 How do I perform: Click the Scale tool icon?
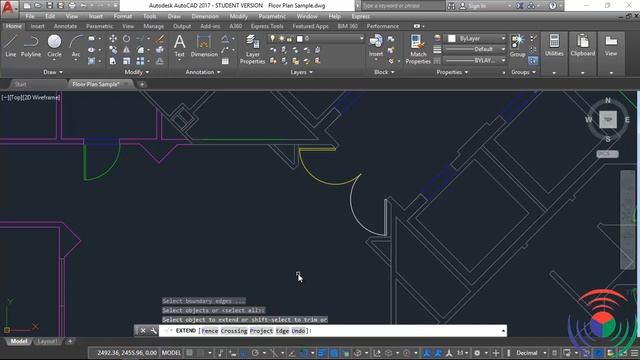click(x=127, y=61)
